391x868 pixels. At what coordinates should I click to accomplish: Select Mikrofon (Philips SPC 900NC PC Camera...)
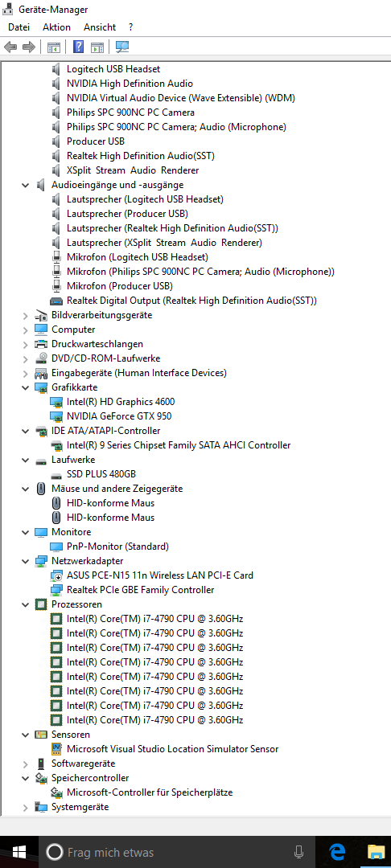click(200, 272)
